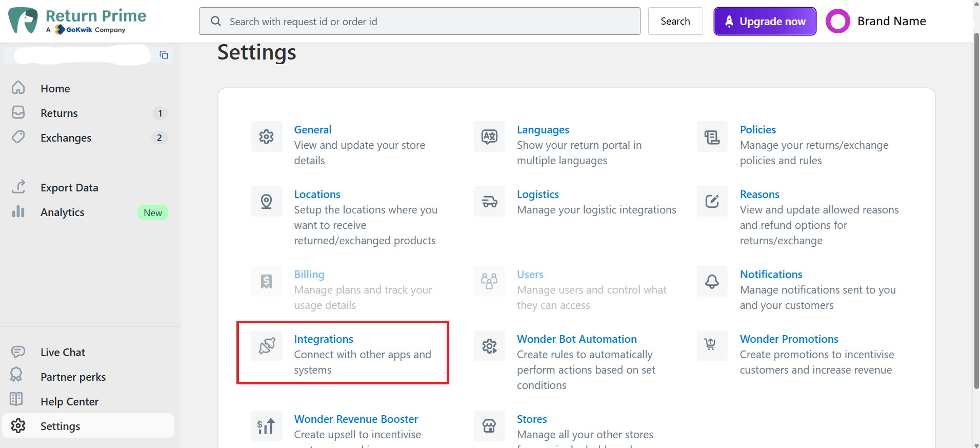Click the Reasons edit icon

712,201
